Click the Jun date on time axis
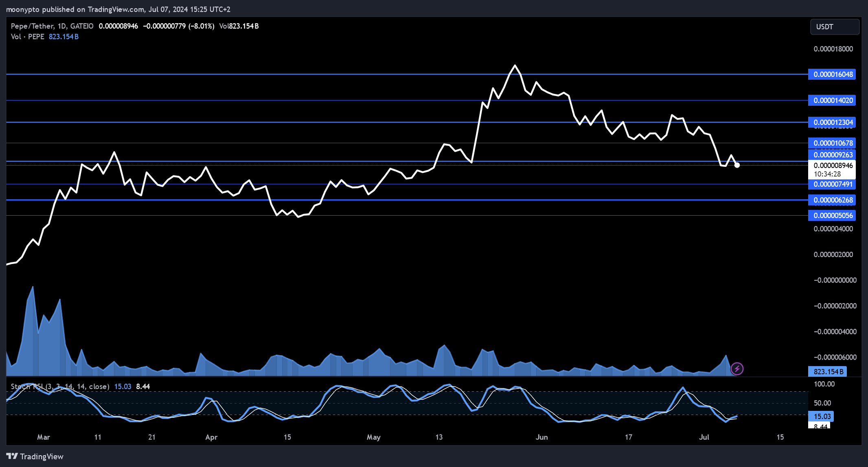 click(542, 437)
